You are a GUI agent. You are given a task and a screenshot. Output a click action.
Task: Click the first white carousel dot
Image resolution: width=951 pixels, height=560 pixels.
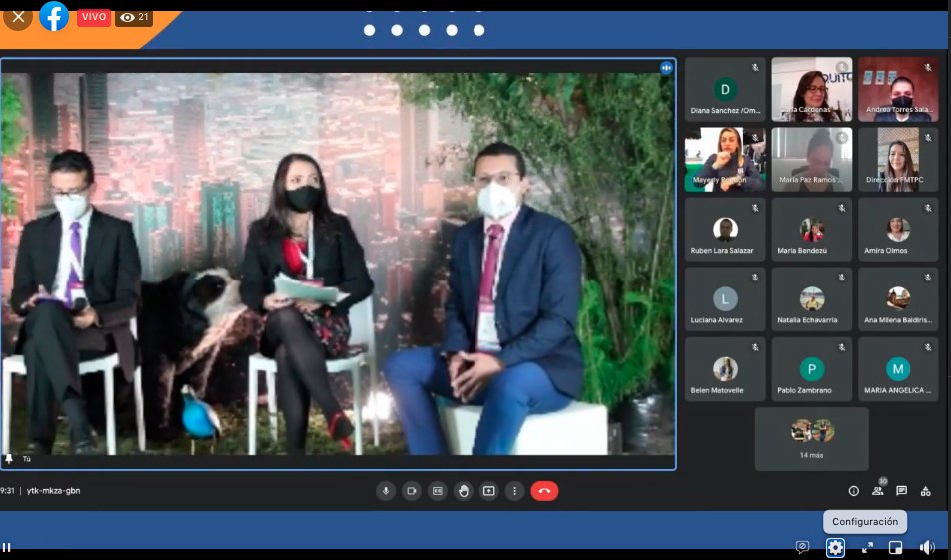point(369,30)
